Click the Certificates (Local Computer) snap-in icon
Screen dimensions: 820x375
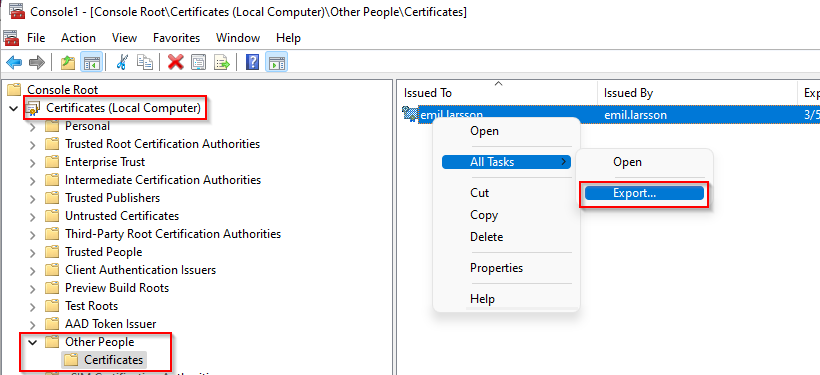coord(33,108)
